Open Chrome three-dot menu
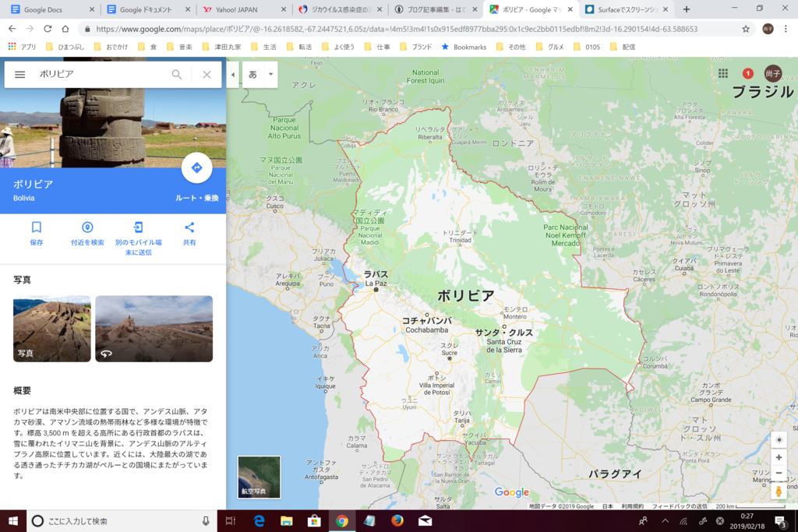798x532 pixels. [x=786, y=29]
